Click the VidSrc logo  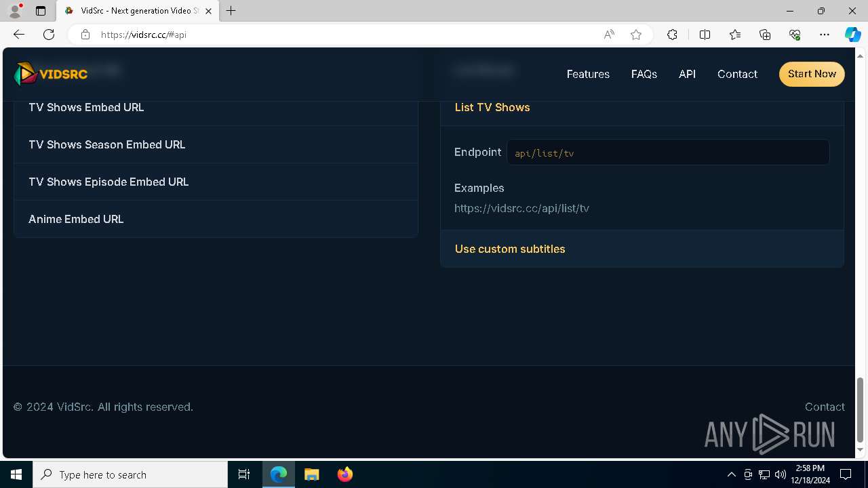tap(51, 74)
